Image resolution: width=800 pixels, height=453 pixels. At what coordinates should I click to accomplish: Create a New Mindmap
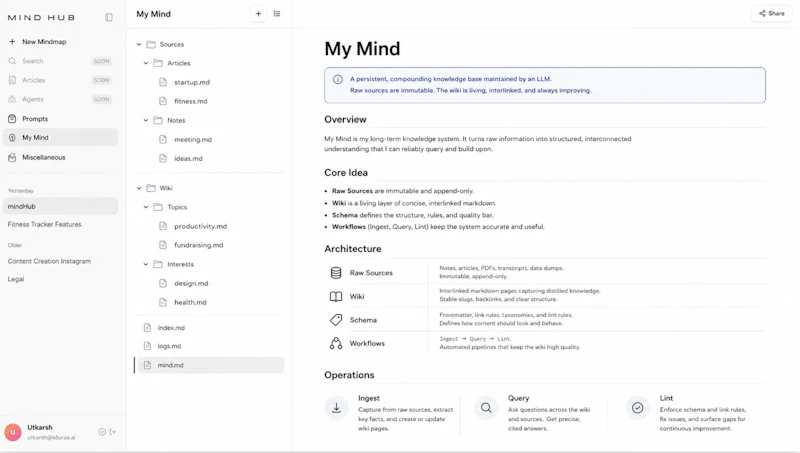coord(61,41)
